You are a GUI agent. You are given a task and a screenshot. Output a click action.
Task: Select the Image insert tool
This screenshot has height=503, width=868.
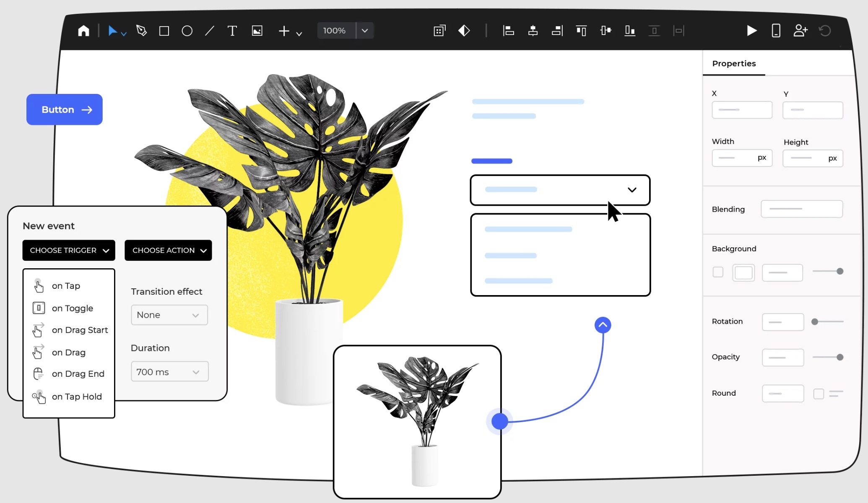coord(257,31)
